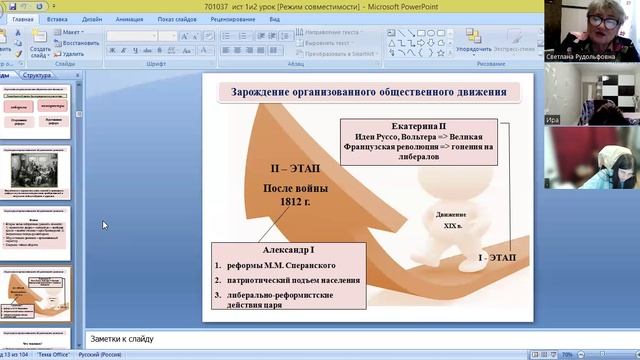This screenshot has width=640, height=360.
Task: Open the Вид ribbon tab
Action: coord(274,19)
